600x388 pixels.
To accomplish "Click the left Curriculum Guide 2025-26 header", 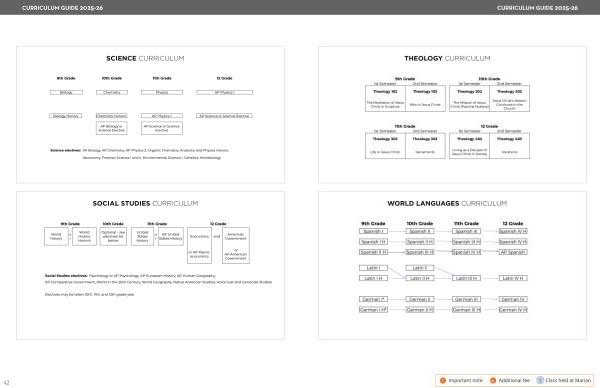I will click(62, 8).
